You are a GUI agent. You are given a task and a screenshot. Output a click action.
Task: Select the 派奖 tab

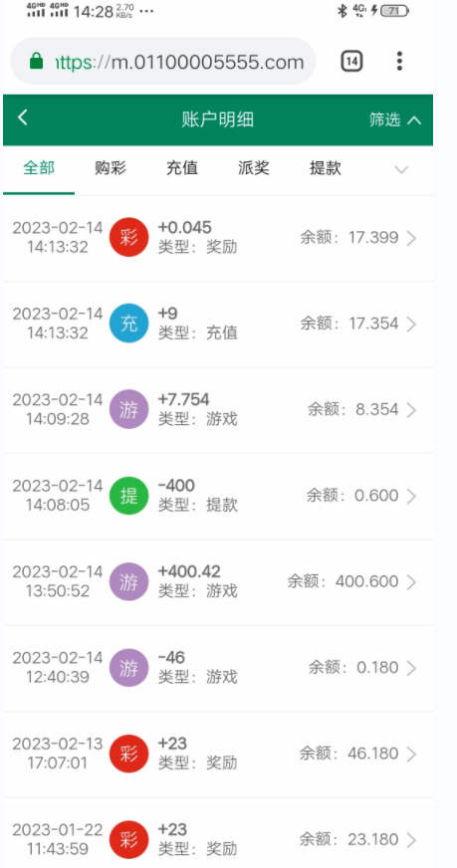pos(253,168)
